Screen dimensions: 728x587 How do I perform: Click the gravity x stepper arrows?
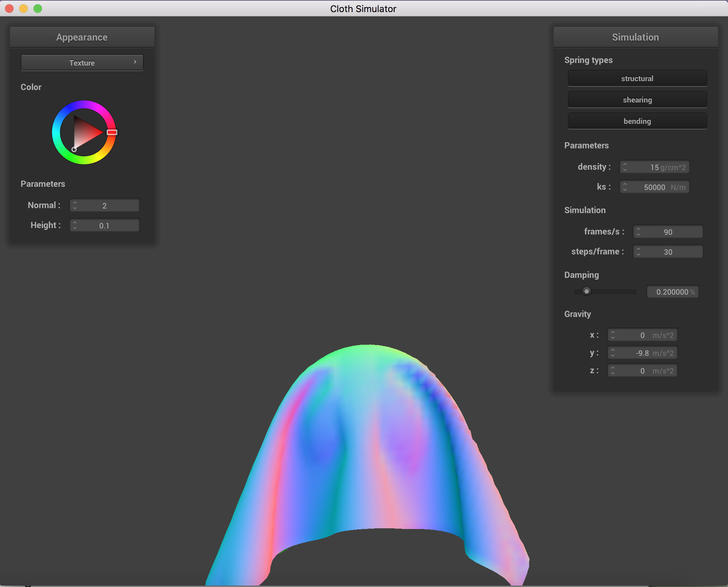[x=613, y=335]
